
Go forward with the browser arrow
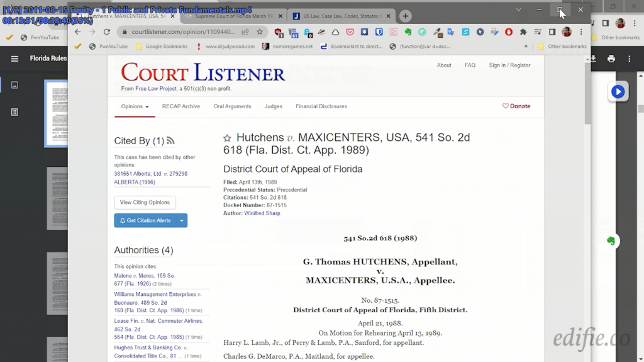coord(92,32)
